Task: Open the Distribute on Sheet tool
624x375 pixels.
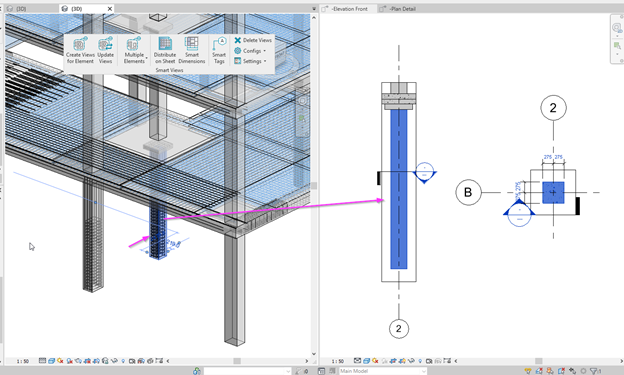Action: 165,50
